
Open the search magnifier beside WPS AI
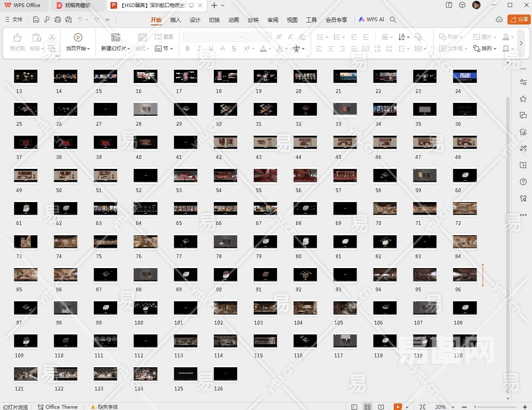(x=393, y=20)
